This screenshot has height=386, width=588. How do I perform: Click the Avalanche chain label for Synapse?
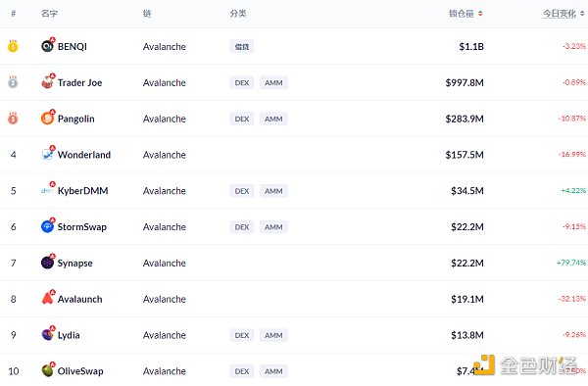(165, 264)
